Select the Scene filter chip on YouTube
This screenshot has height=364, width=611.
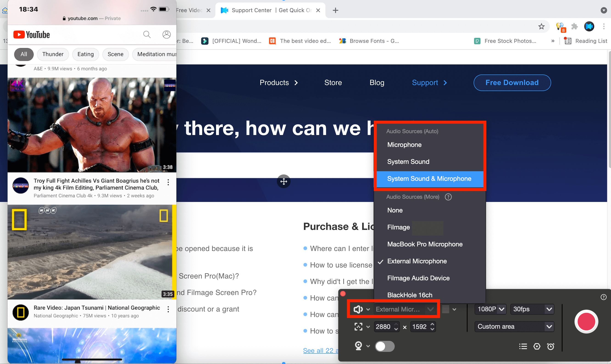click(x=115, y=54)
